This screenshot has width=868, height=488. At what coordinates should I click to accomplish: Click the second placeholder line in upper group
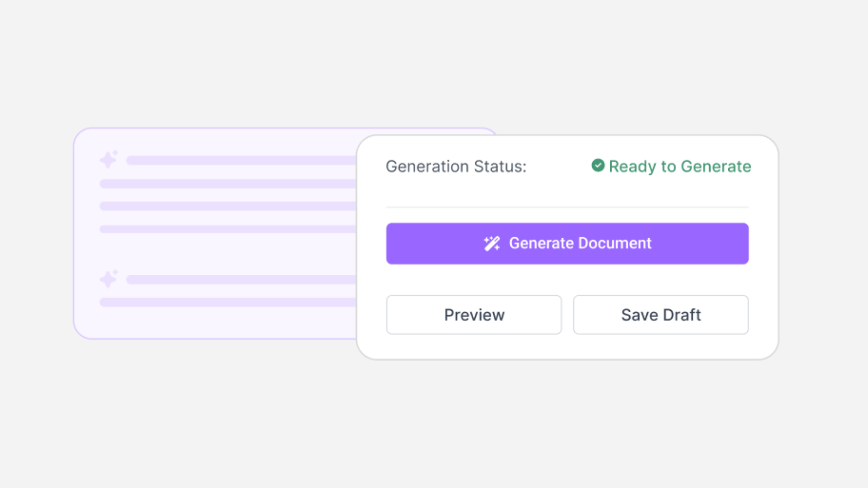[226, 183]
